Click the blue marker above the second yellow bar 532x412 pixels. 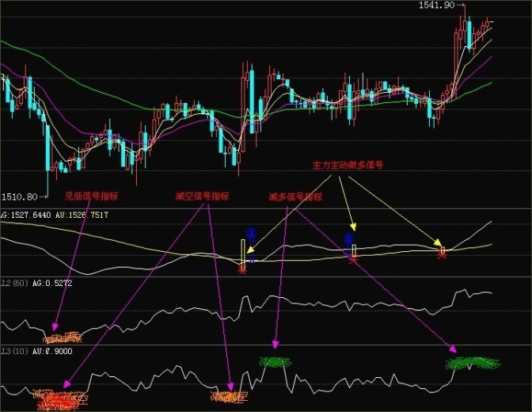[348, 238]
